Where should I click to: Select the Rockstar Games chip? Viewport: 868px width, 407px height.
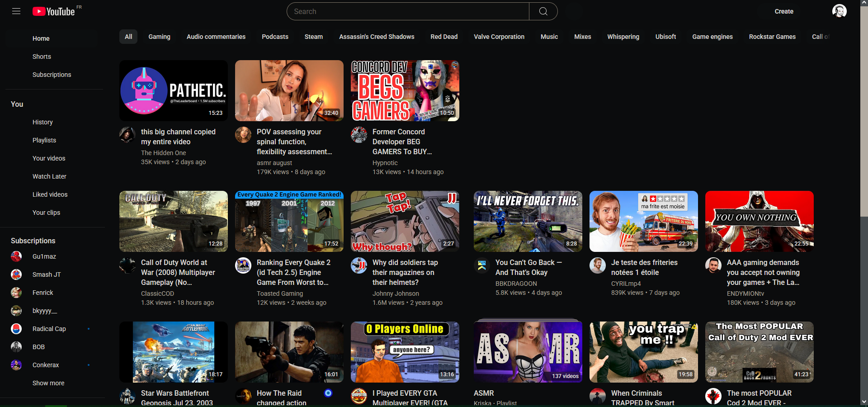[x=772, y=37]
